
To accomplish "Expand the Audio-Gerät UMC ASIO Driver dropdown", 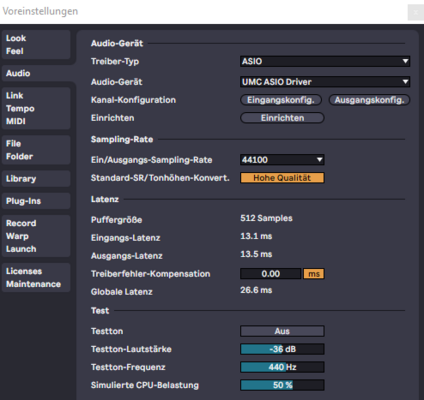I will click(x=325, y=82).
